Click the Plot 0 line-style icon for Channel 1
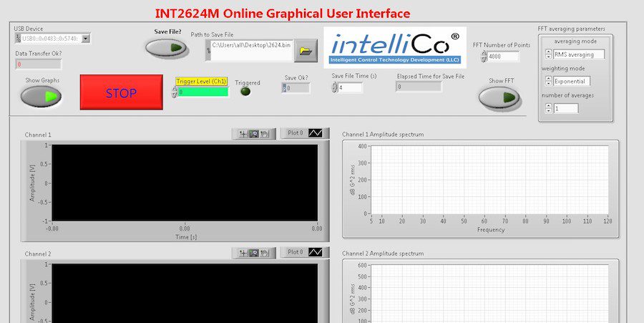This screenshot has height=323, width=644. [x=316, y=133]
